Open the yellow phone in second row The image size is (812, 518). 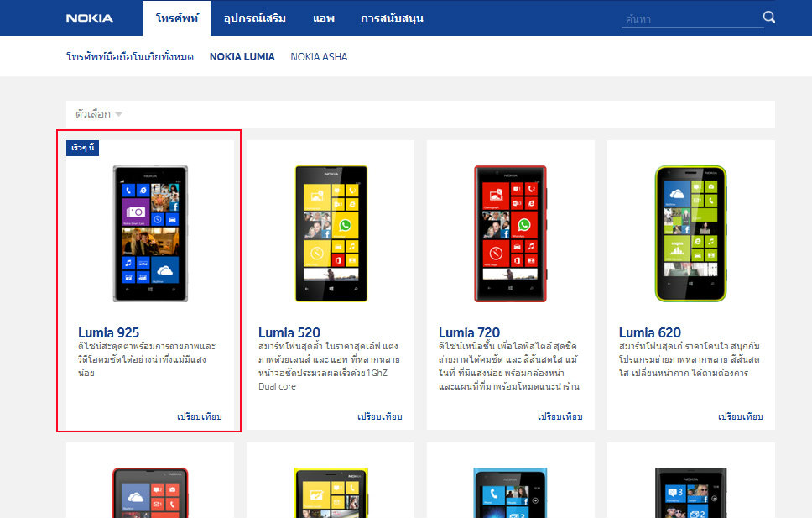click(x=331, y=492)
